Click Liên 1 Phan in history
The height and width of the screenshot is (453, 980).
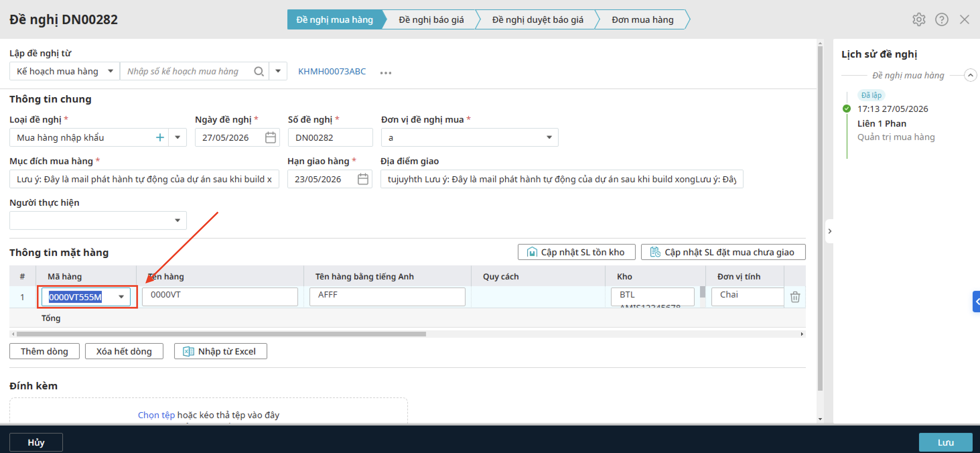click(882, 123)
